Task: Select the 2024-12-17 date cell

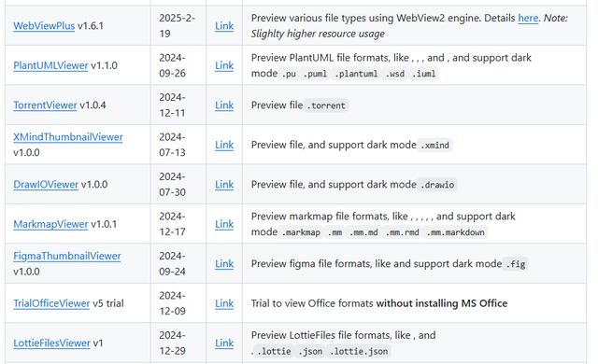Action: [x=178, y=224]
